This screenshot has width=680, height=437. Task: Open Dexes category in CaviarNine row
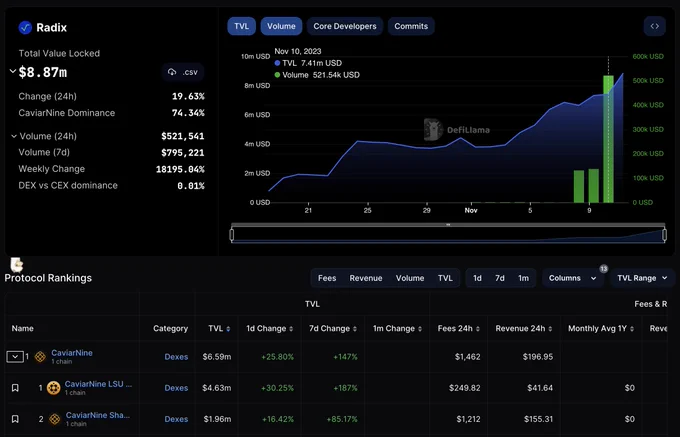tap(176, 357)
